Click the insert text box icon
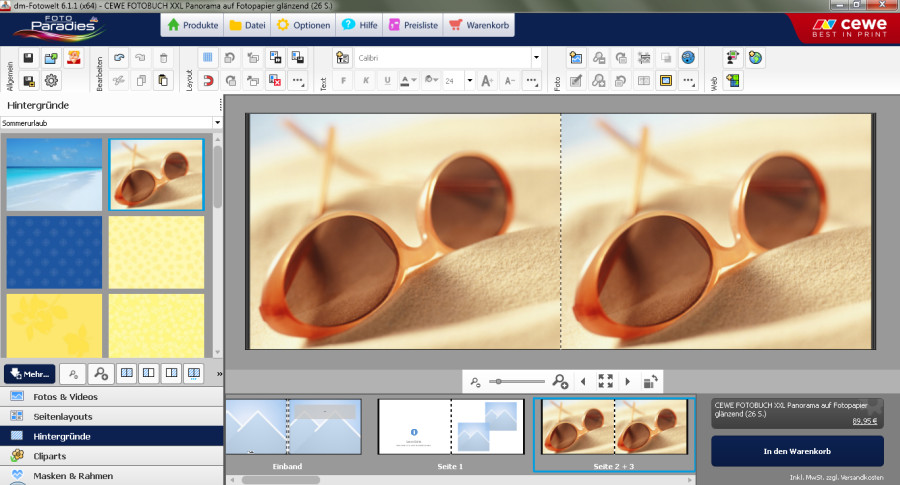Screen dimensions: 900x485 tap(342, 59)
